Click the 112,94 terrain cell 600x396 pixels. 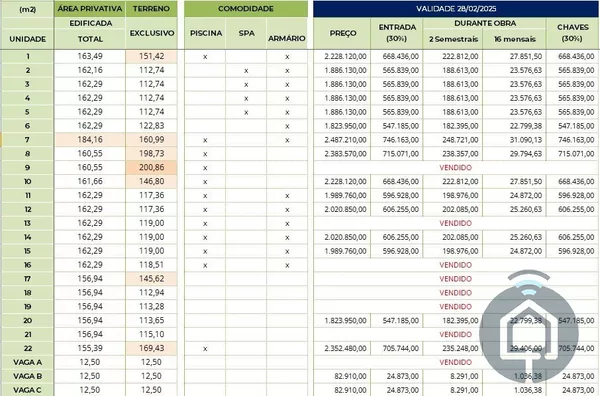coord(152,293)
